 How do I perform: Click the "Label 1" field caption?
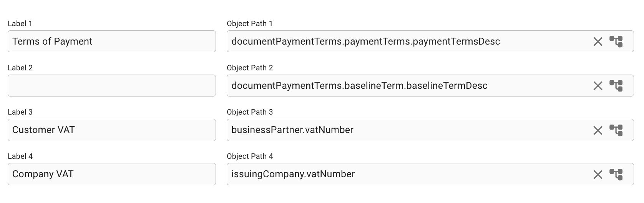coord(20,23)
